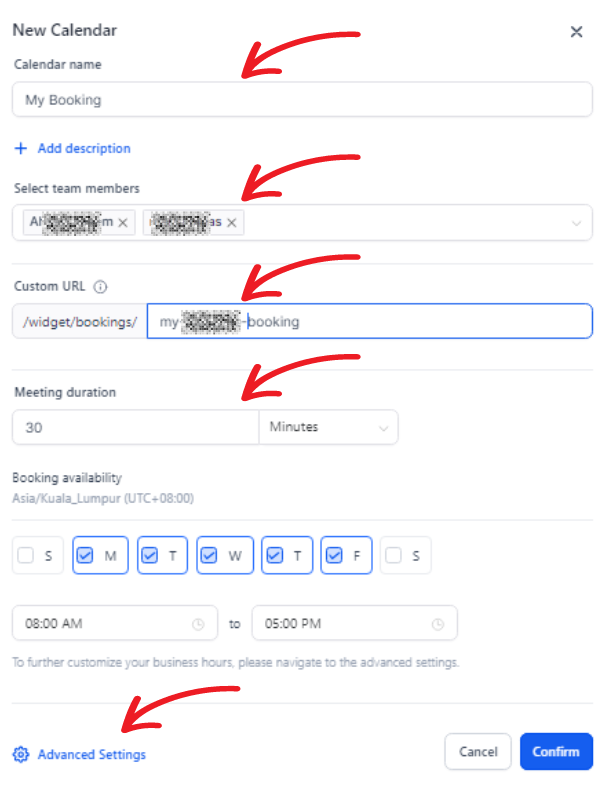The image size is (598, 788).
Task: Click the plus icon beside Add description
Action: tap(21, 148)
